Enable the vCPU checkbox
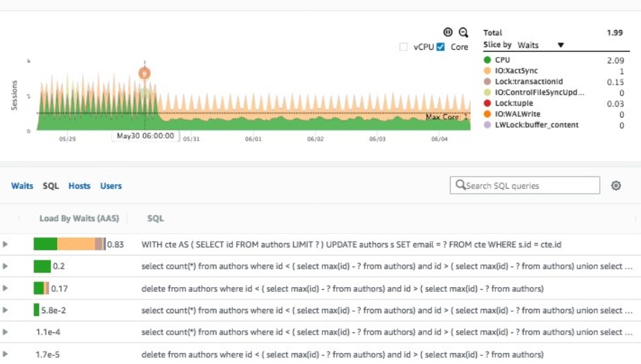 (403, 47)
